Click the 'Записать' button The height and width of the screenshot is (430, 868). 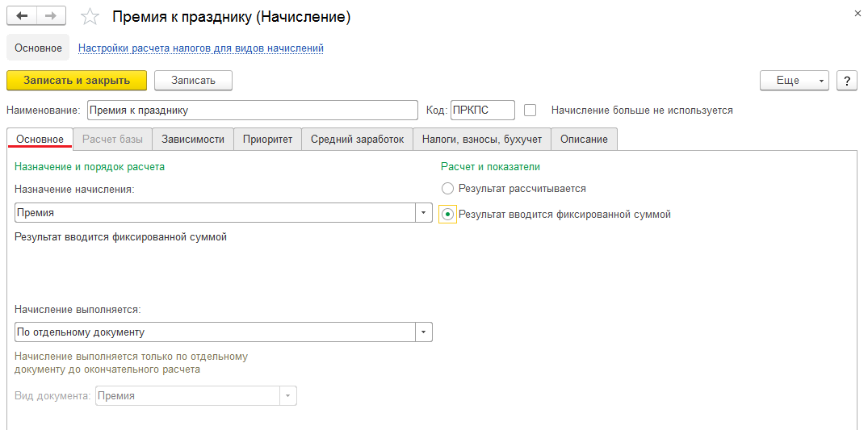point(193,81)
